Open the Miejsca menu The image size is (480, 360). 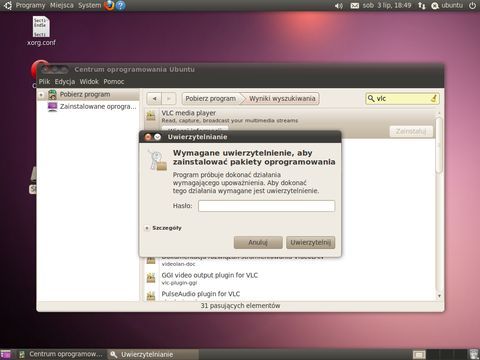(x=62, y=5)
